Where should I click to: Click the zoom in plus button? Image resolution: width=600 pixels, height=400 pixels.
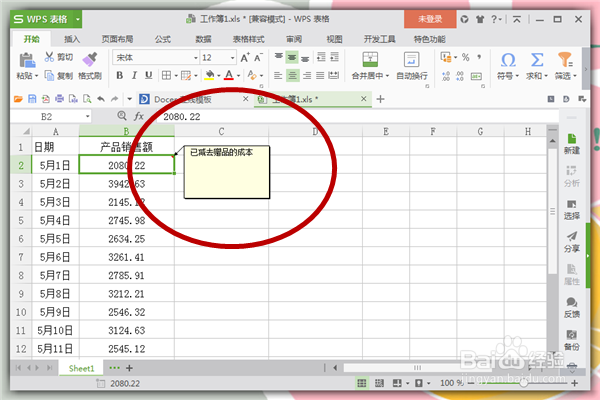pos(574,383)
